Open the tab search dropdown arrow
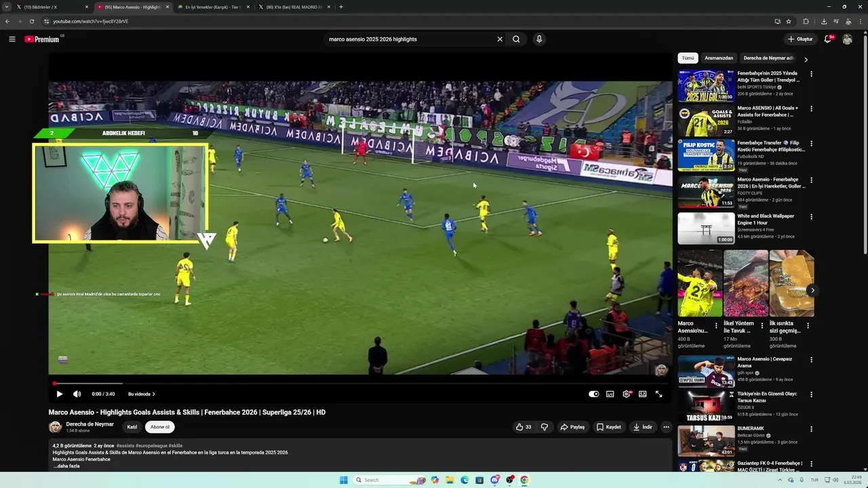Screen dimensions: 868x488 [6, 7]
